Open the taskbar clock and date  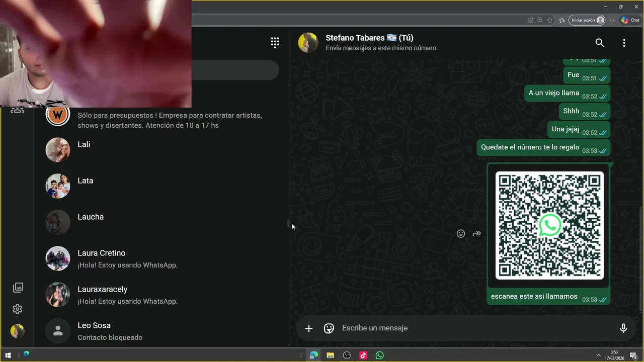pyautogui.click(x=614, y=355)
